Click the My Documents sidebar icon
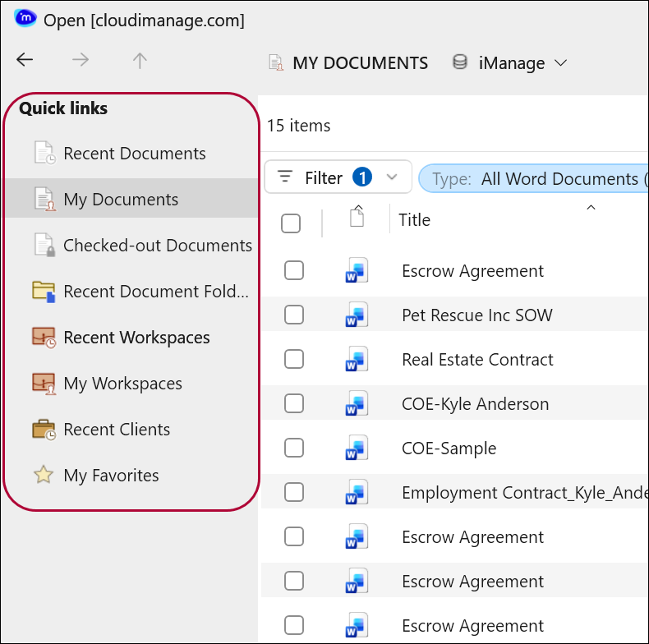This screenshot has width=649, height=644. pyautogui.click(x=44, y=199)
